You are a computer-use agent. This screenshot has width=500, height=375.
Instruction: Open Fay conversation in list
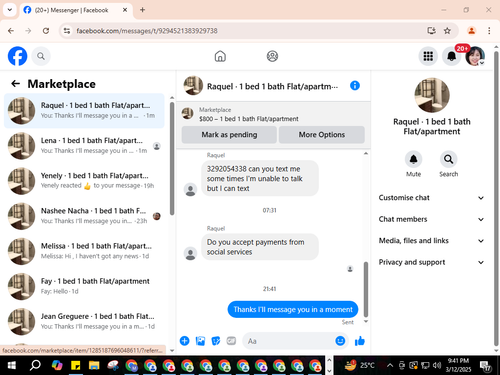coord(84,286)
